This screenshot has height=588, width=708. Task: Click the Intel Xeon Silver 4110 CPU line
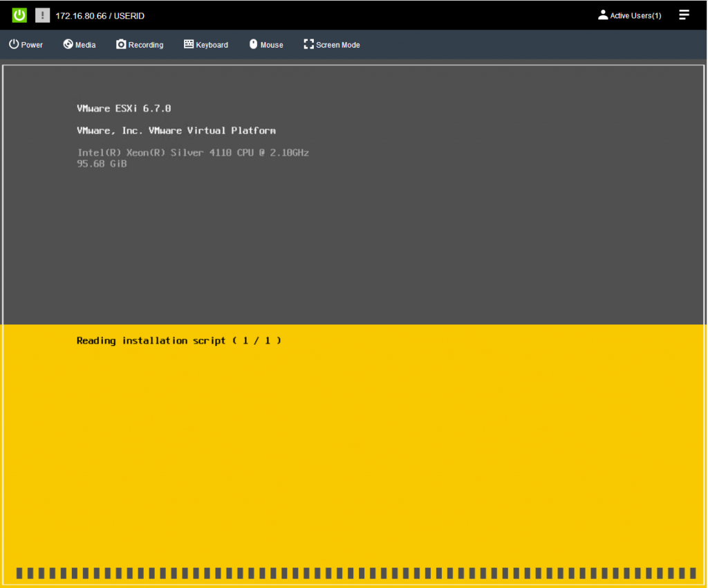pyautogui.click(x=193, y=153)
